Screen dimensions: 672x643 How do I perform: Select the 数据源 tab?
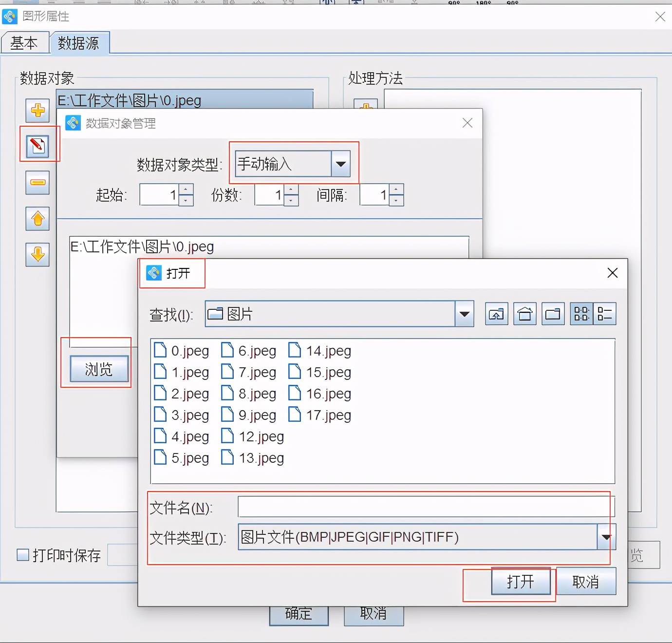(x=79, y=43)
